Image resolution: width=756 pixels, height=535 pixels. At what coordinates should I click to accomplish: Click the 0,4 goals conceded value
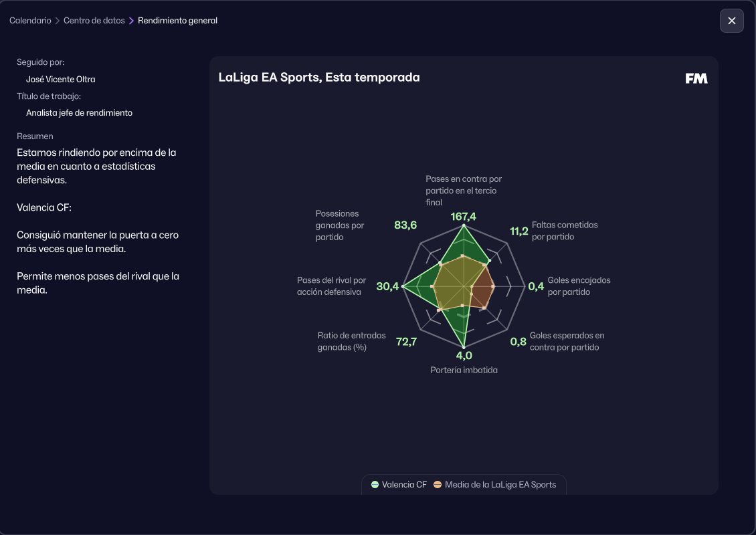pos(536,286)
